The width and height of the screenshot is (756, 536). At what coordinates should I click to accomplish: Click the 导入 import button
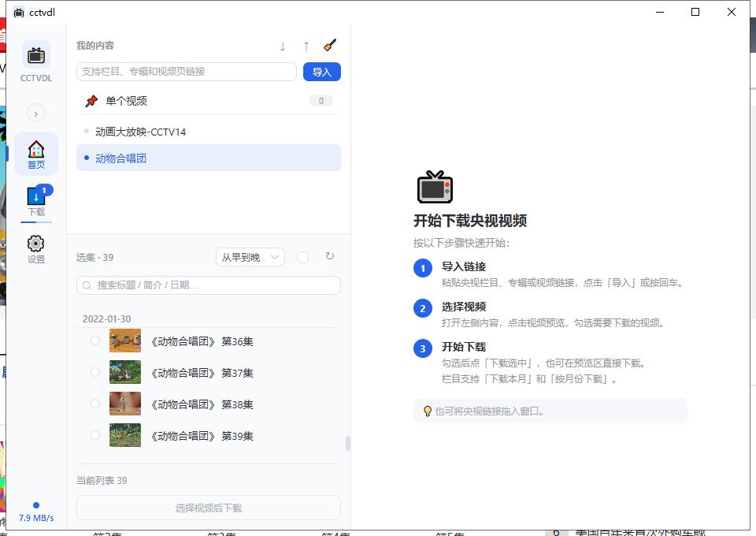321,72
